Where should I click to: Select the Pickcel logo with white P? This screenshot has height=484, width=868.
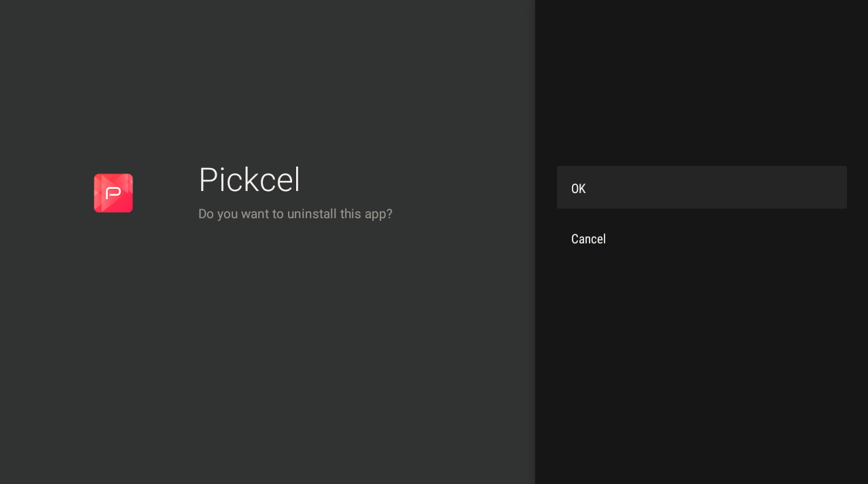tap(113, 193)
